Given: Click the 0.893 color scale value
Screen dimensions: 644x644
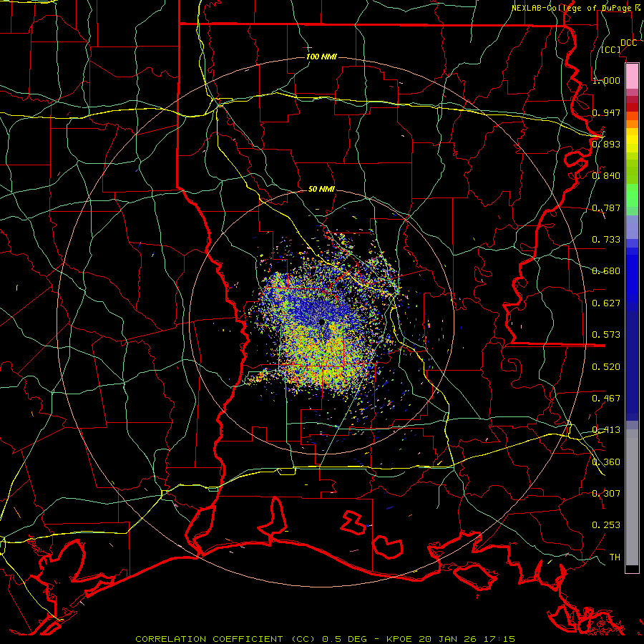Looking at the screenshot, I should coord(606,144).
